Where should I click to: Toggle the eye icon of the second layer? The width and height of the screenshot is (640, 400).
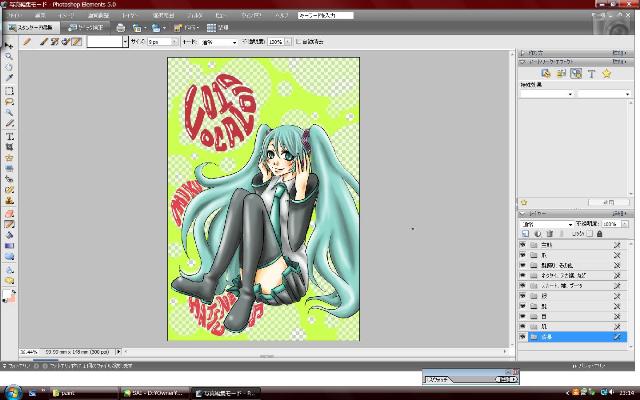(x=522, y=256)
